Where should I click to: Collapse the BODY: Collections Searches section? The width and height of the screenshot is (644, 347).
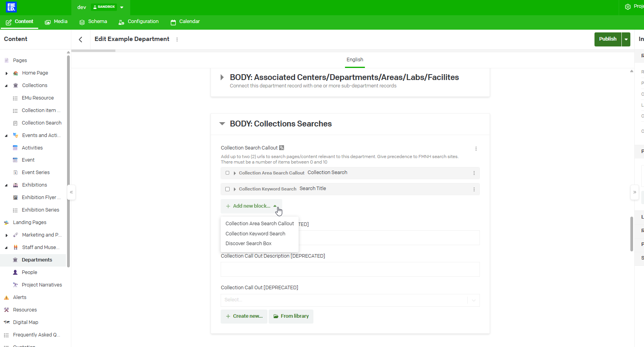click(x=222, y=124)
